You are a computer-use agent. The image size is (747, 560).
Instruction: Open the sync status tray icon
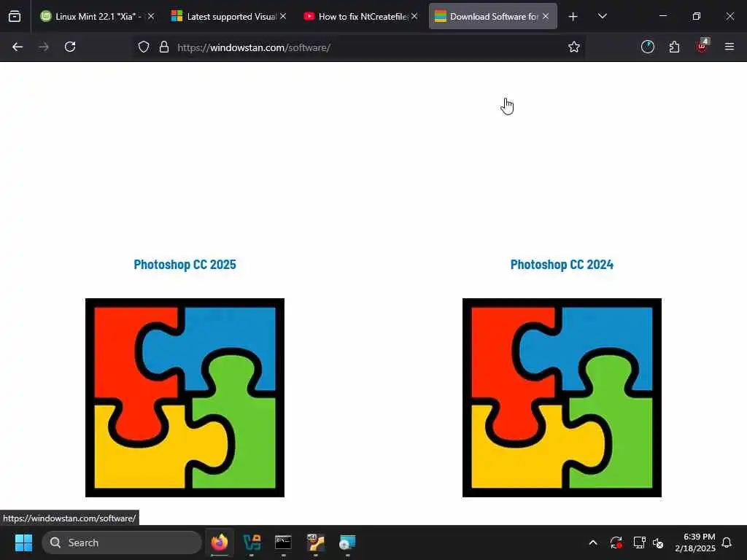pyautogui.click(x=616, y=542)
